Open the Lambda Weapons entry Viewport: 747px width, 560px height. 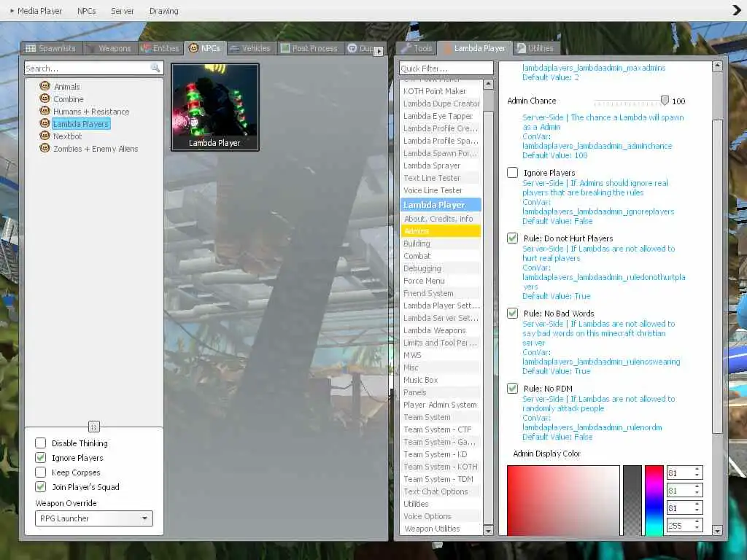[441, 330]
